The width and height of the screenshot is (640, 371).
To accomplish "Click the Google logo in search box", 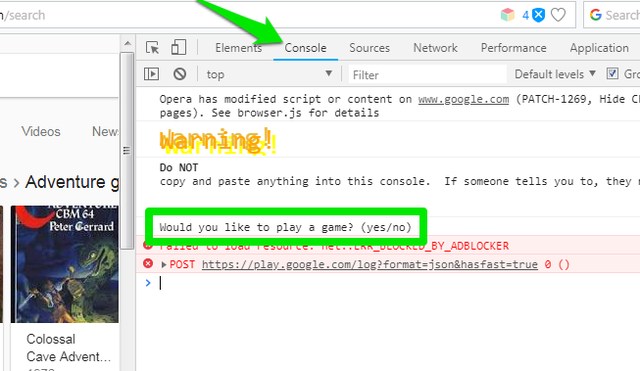I will pos(596,15).
